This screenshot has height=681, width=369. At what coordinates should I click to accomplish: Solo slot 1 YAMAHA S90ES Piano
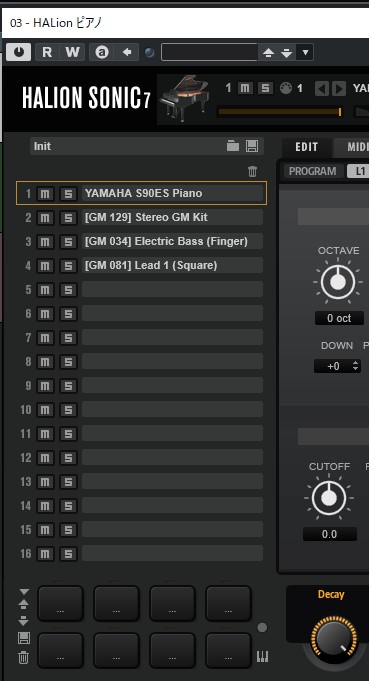[68, 194]
